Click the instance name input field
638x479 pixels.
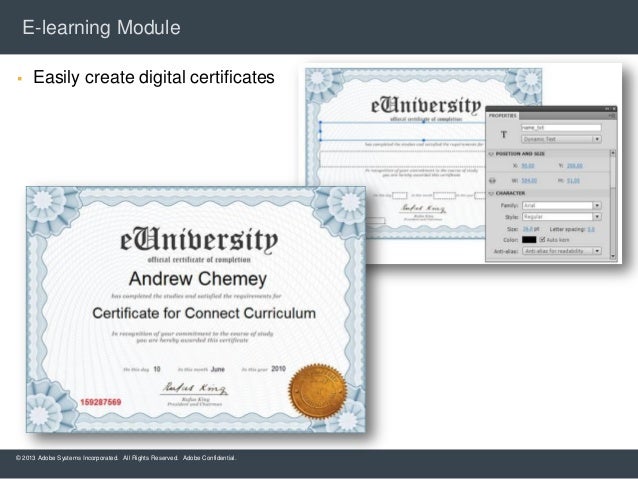(561, 128)
